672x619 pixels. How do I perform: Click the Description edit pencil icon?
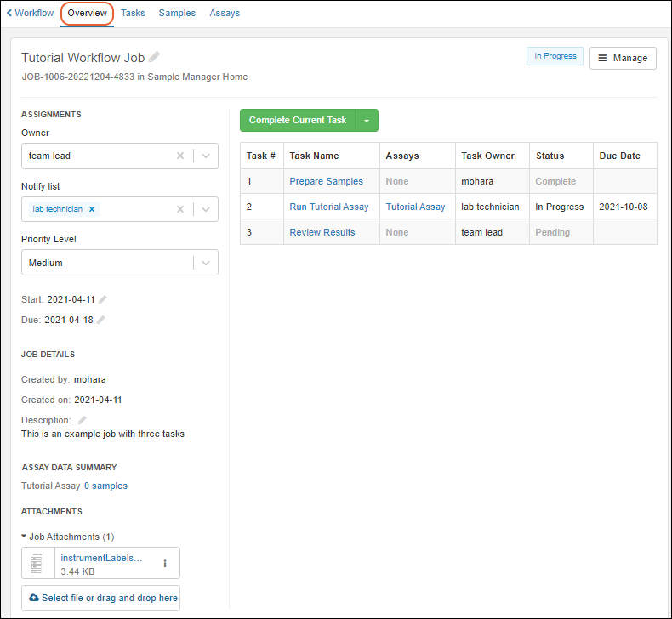[83, 420]
